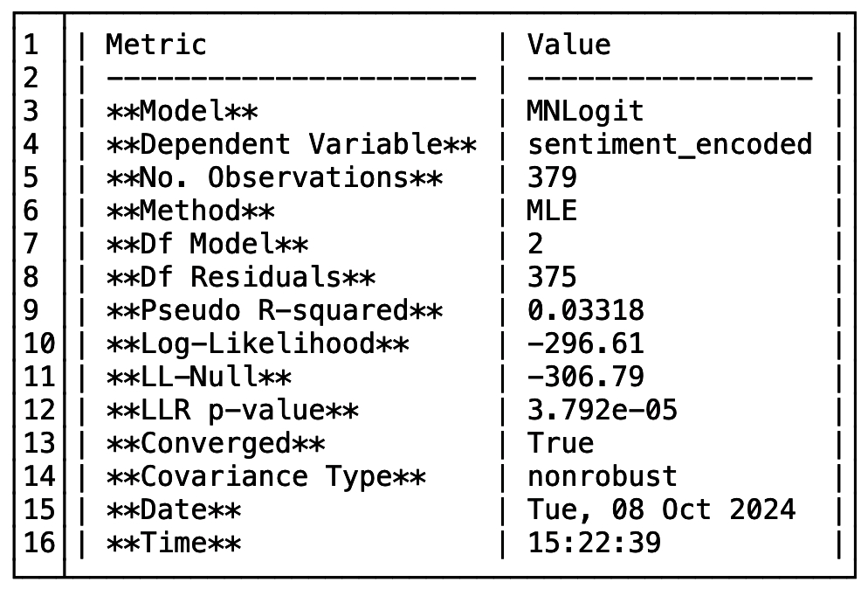Click the "**Dependent Variable**" text
Viewport: 868px width, 589px height.
tap(291, 144)
